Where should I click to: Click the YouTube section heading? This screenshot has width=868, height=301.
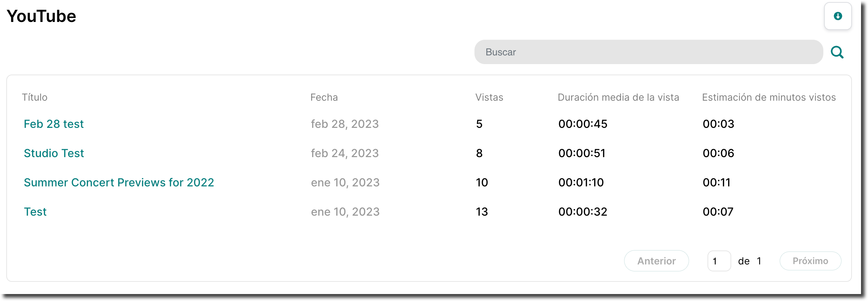[x=41, y=16]
